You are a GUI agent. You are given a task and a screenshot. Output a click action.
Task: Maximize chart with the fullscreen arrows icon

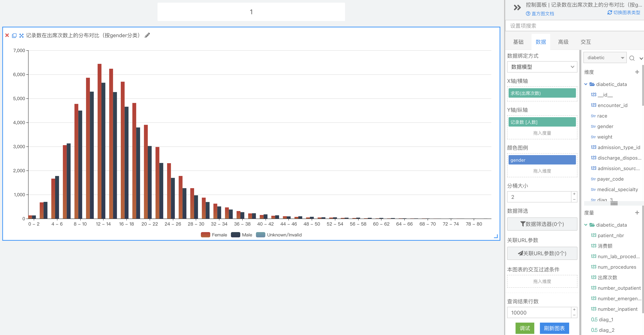pos(22,35)
